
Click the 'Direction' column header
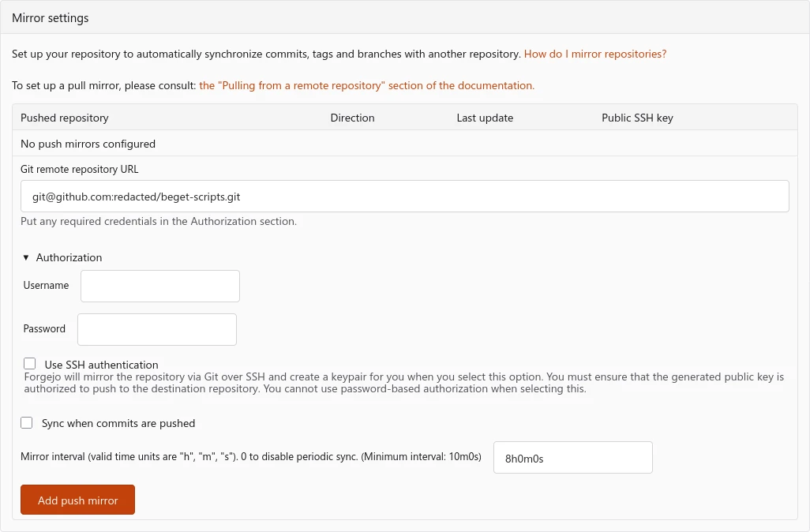coord(352,118)
